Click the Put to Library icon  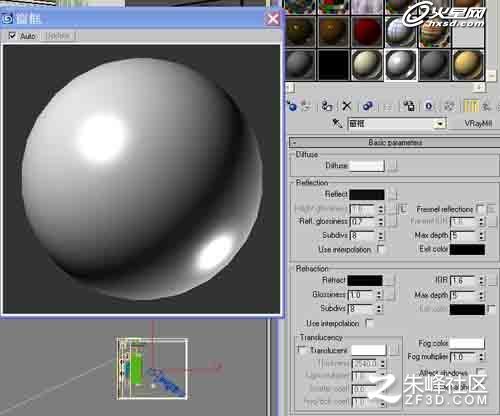409,106
